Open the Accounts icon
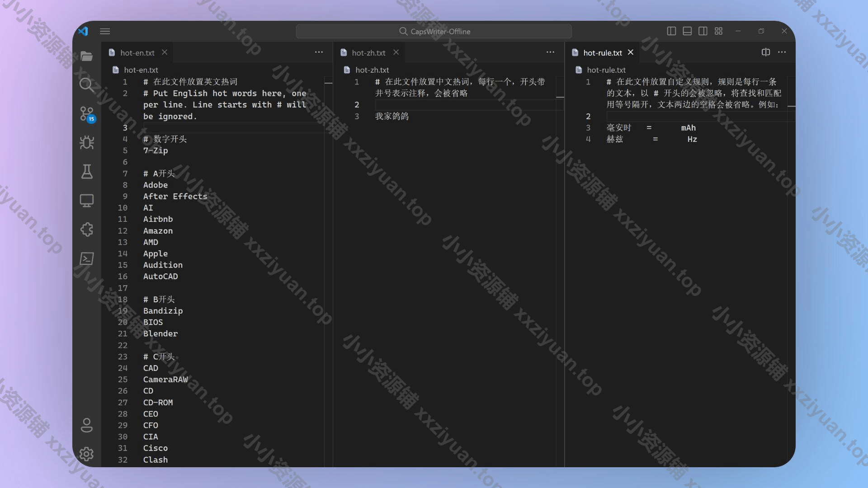This screenshot has width=868, height=488. [86, 425]
